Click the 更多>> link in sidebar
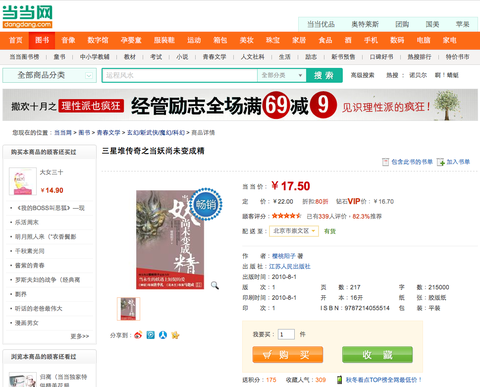 [80, 336]
